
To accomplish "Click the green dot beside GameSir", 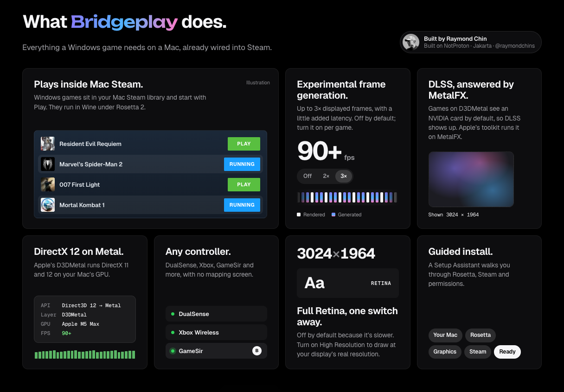I will [173, 351].
